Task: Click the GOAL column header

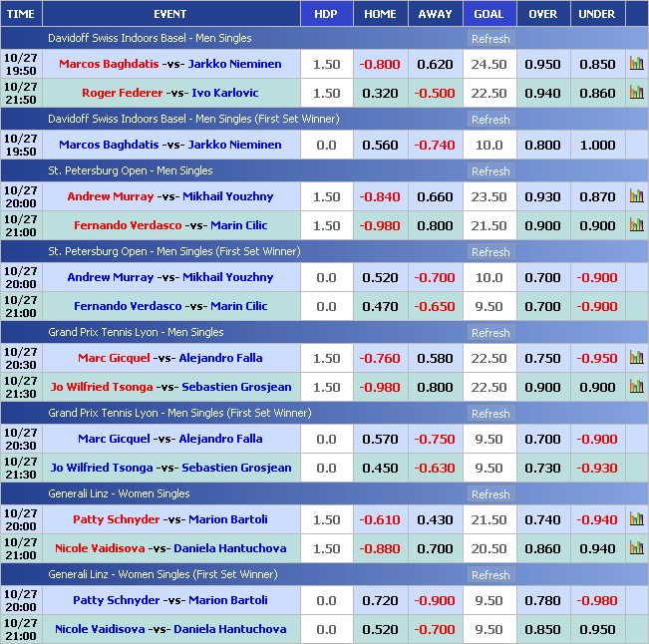Action: [488, 14]
